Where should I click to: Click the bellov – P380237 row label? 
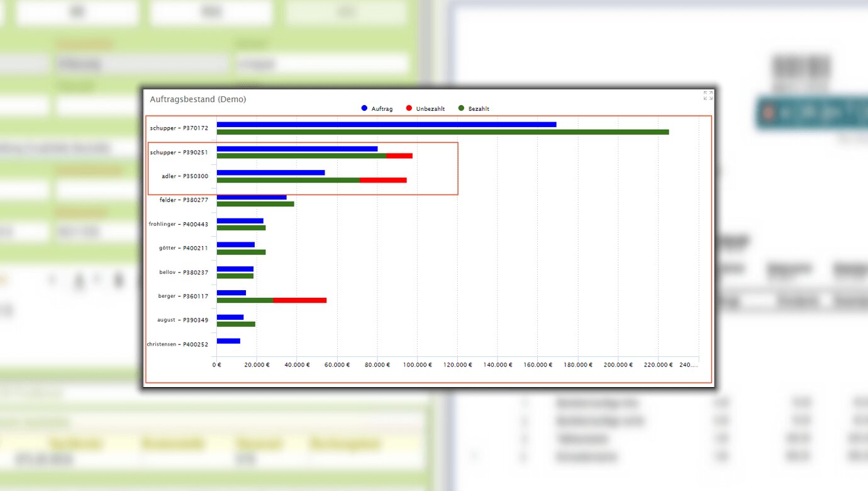coord(183,272)
